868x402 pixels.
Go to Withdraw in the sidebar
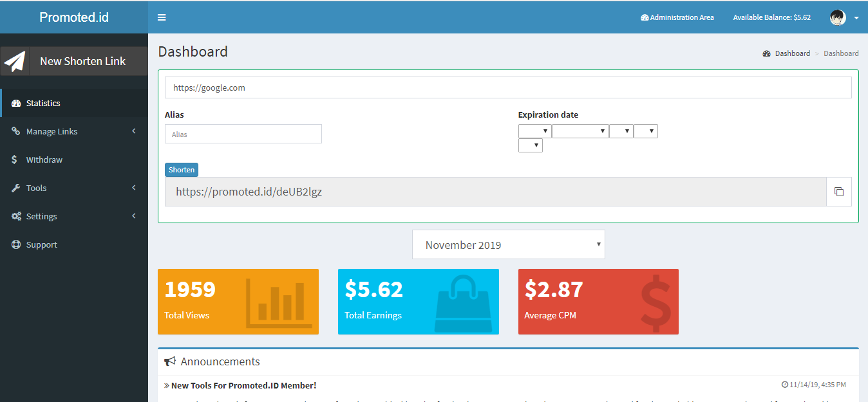74,160
